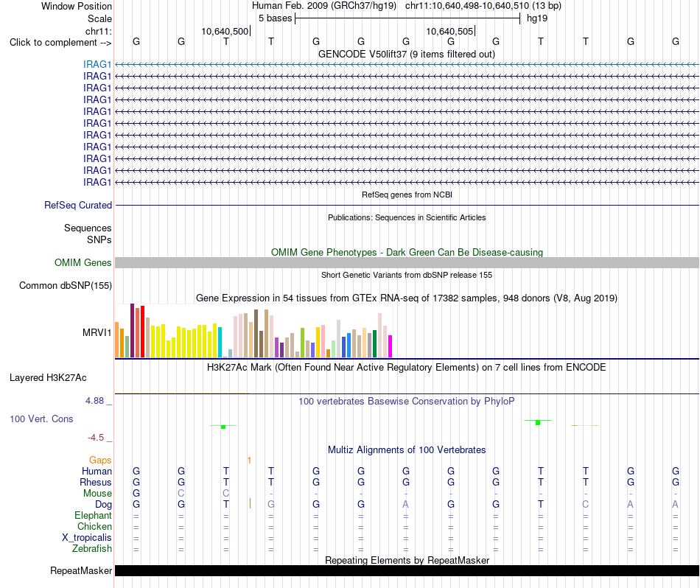Image resolution: width=700 pixels, height=588 pixels.
Task: Click the '5 bases' scale label
Action: coord(275,18)
